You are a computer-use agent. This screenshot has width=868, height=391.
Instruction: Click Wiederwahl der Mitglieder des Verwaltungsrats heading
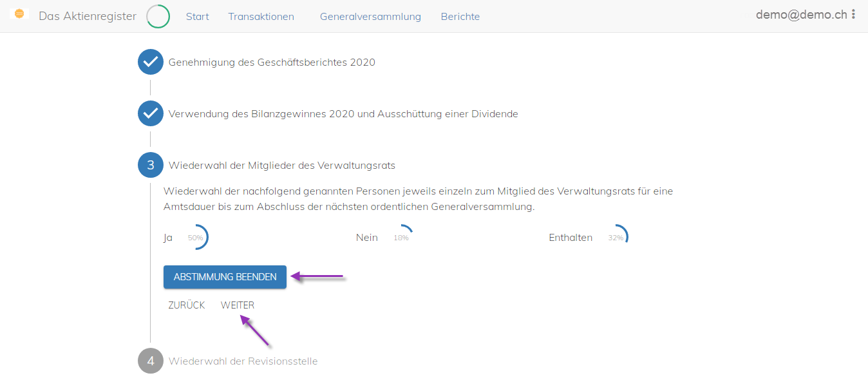pyautogui.click(x=282, y=166)
